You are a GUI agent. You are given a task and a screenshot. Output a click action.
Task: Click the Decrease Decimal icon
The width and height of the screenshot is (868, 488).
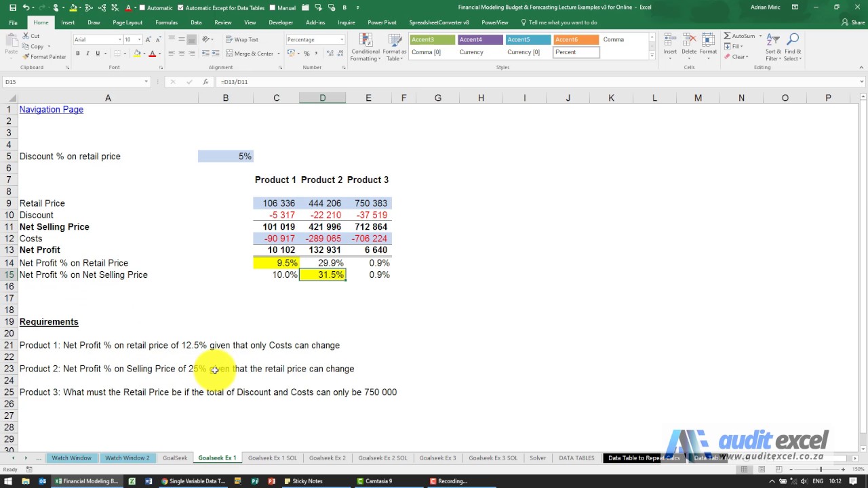[x=339, y=54]
